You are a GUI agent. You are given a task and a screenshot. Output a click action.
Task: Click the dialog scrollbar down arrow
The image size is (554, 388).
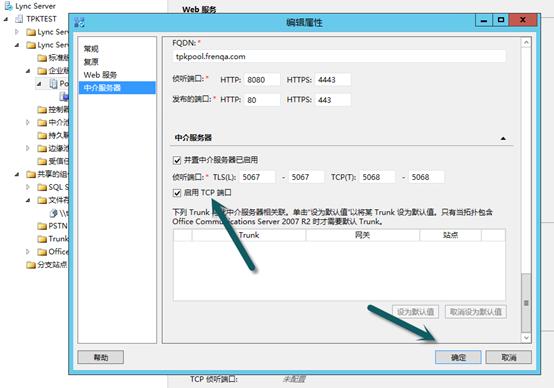(526, 337)
